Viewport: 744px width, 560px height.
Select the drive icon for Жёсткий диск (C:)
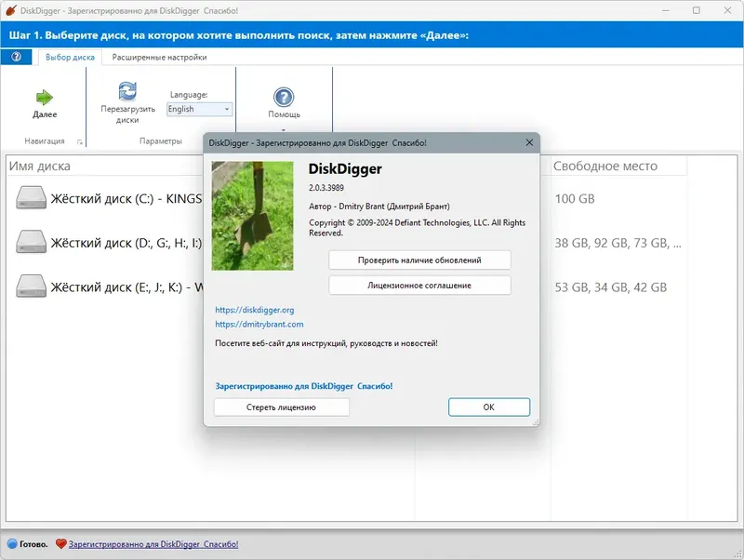(x=31, y=198)
